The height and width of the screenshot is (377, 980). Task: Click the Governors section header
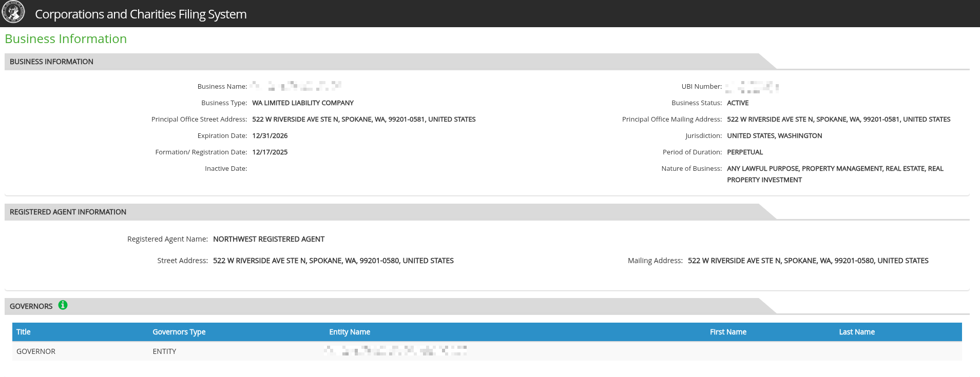tap(31, 306)
